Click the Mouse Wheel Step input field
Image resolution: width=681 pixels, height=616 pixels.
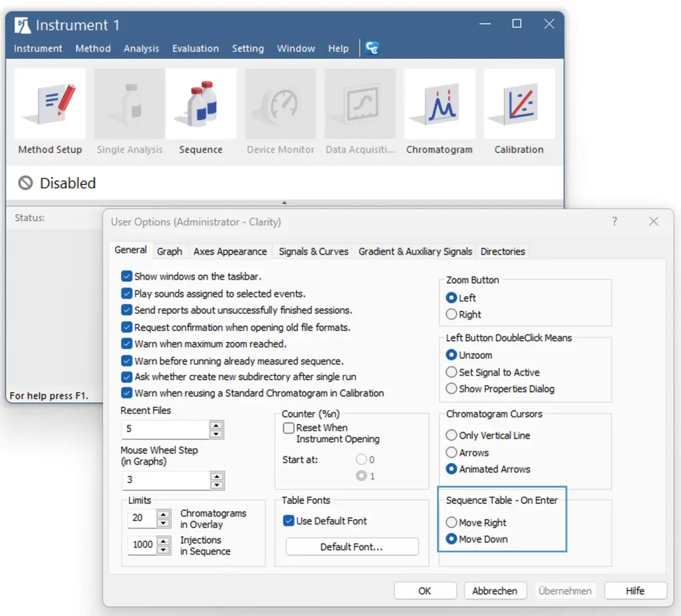click(x=166, y=480)
